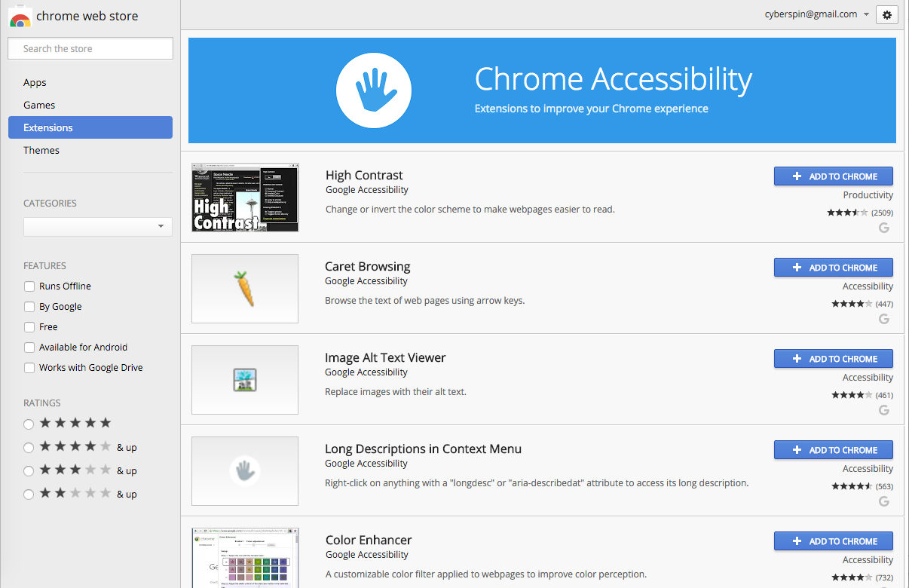Open the Long Descriptions hand thumbnail
The height and width of the screenshot is (588, 909).
click(245, 471)
